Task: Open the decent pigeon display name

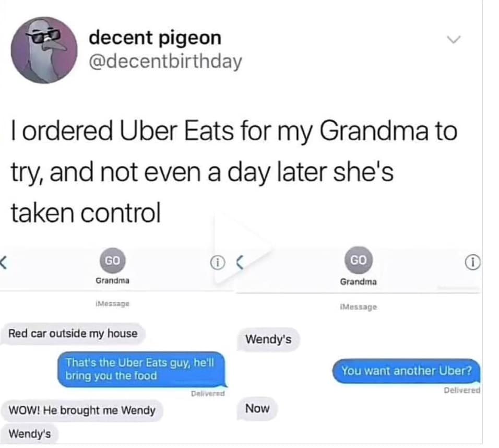Action: [x=155, y=38]
